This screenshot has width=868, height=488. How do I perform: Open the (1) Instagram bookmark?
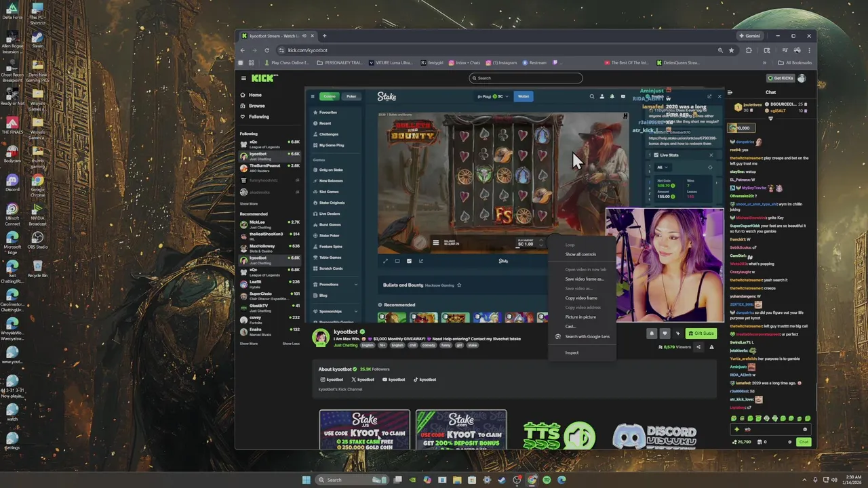501,62
